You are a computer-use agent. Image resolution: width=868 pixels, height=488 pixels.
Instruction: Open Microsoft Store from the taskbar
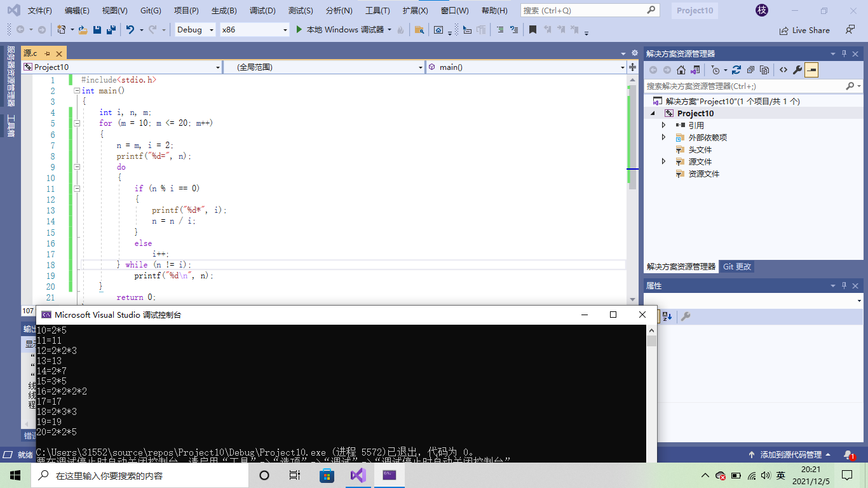coord(327,475)
